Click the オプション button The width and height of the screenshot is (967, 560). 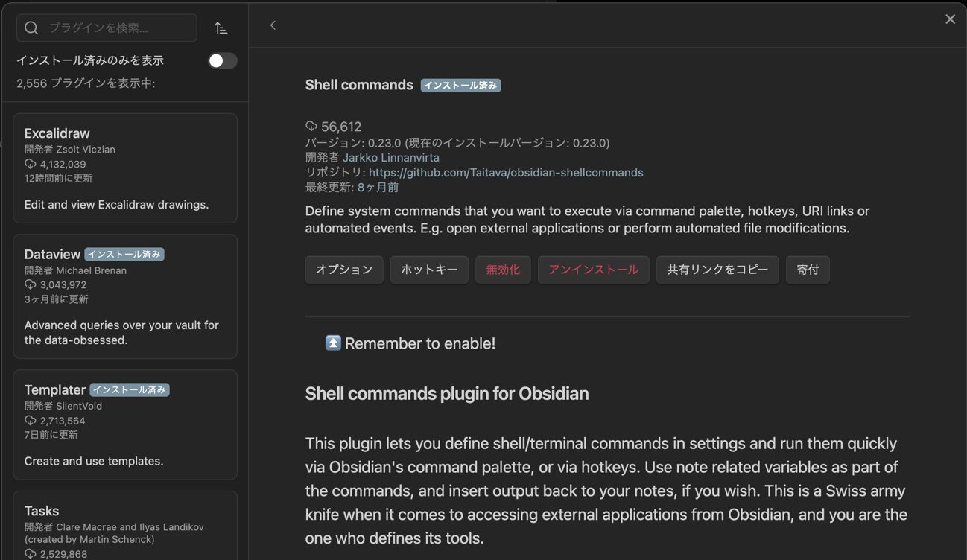point(344,270)
